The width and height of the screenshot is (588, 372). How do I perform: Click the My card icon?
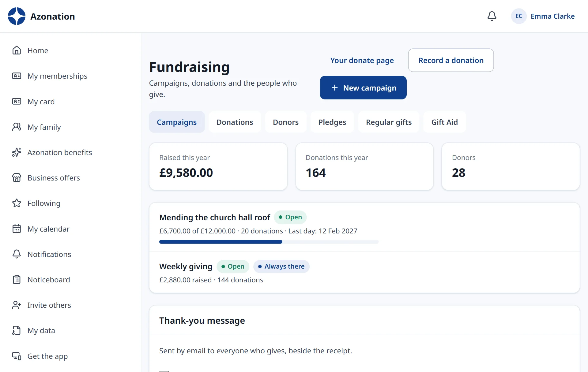coord(17,102)
